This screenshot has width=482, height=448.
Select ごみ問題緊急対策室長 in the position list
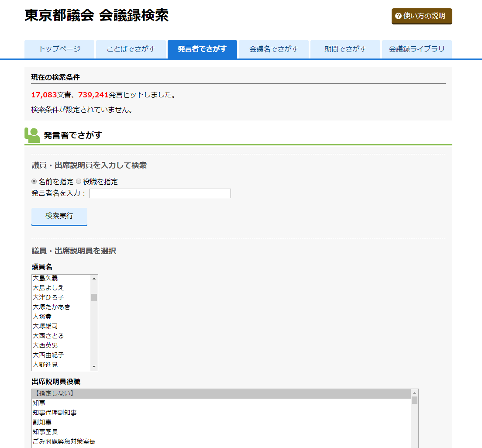coord(221,441)
